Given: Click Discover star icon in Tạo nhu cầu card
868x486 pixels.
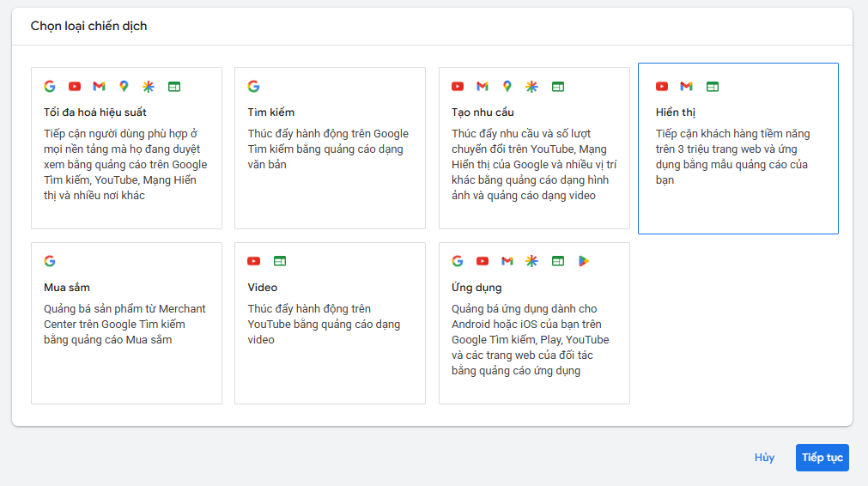Looking at the screenshot, I should (532, 87).
